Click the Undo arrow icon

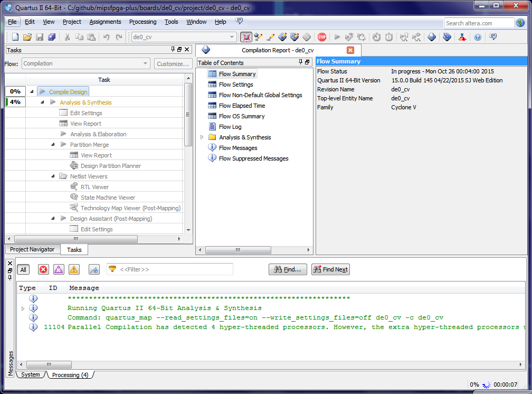[107, 36]
